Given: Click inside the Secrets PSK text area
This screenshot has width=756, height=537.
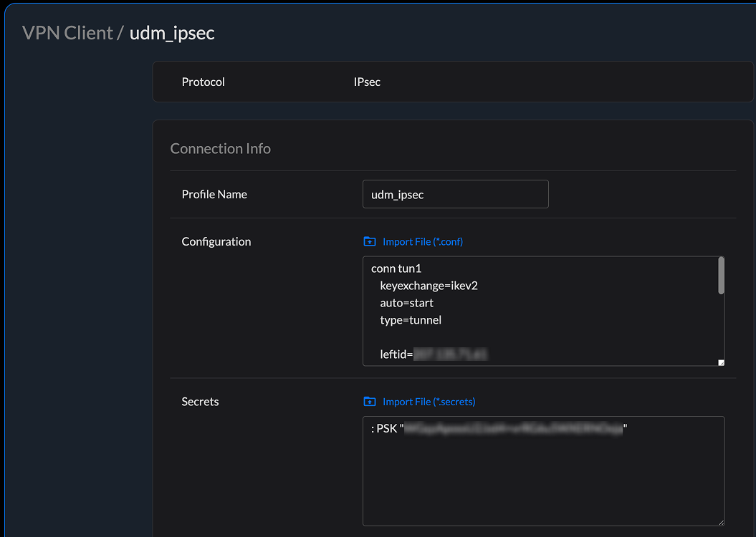Looking at the screenshot, I should (543, 471).
